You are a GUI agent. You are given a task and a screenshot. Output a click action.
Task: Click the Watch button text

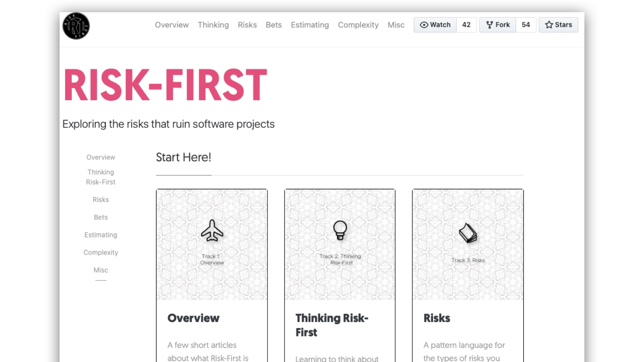(x=440, y=25)
